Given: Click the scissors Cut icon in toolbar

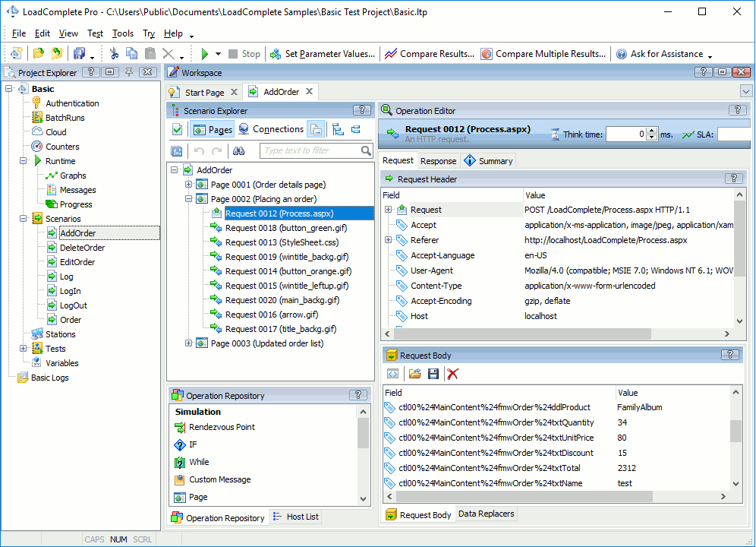Looking at the screenshot, I should pos(115,54).
